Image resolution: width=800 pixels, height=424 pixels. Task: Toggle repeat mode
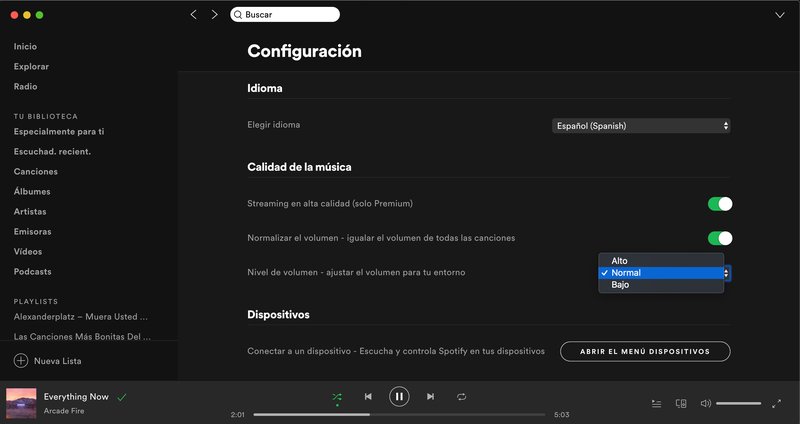tap(462, 396)
